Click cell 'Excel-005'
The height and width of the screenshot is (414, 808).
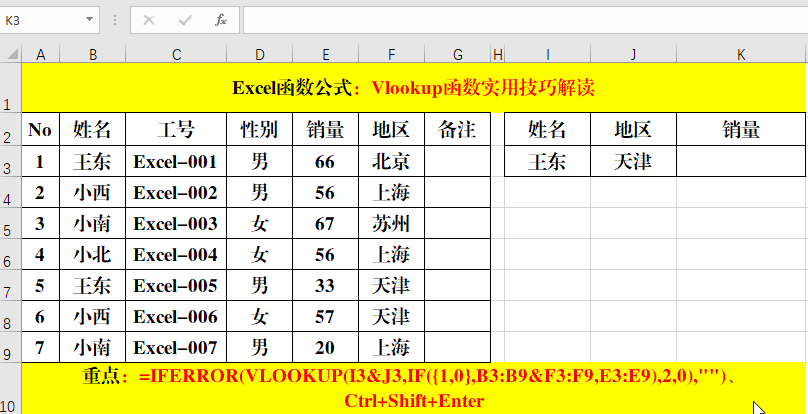click(x=176, y=286)
